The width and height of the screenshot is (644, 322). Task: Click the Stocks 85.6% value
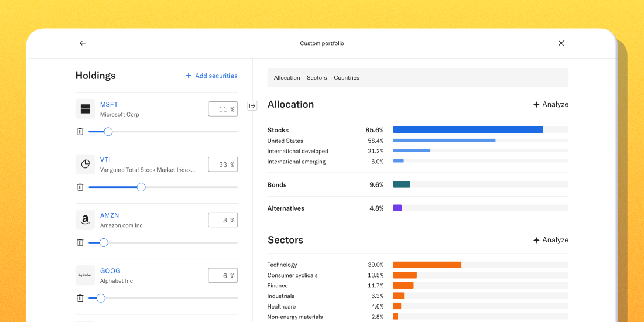[x=375, y=130]
